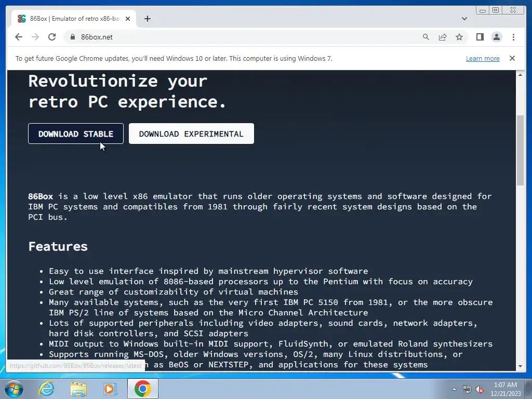Open the Learn more link

(x=483, y=58)
